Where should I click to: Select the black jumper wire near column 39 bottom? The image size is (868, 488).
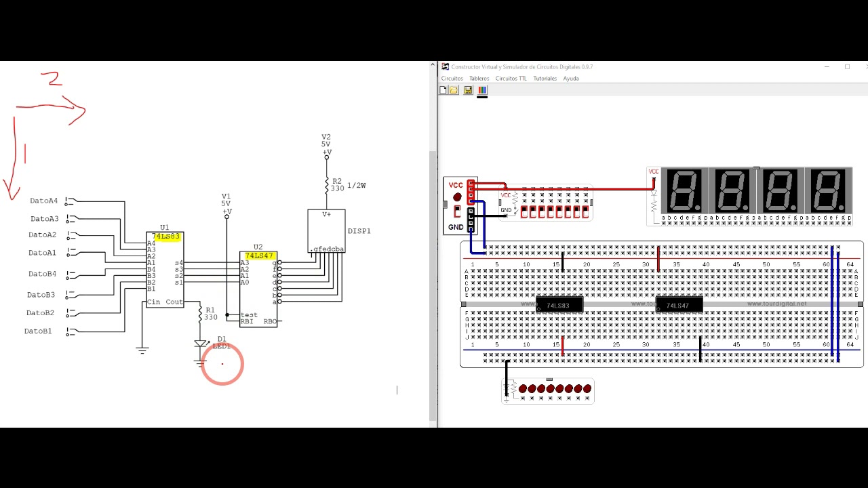click(700, 348)
